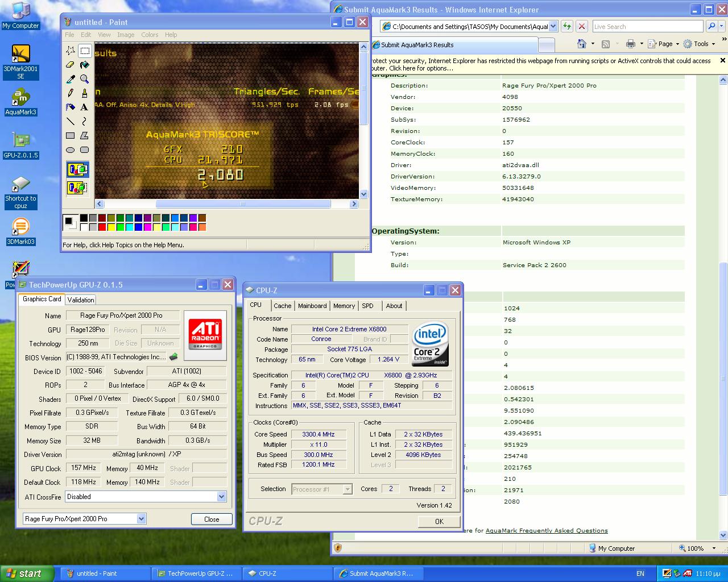Open AquaMark Frequently Asked Questions link
The image size is (728, 582).
click(x=547, y=530)
